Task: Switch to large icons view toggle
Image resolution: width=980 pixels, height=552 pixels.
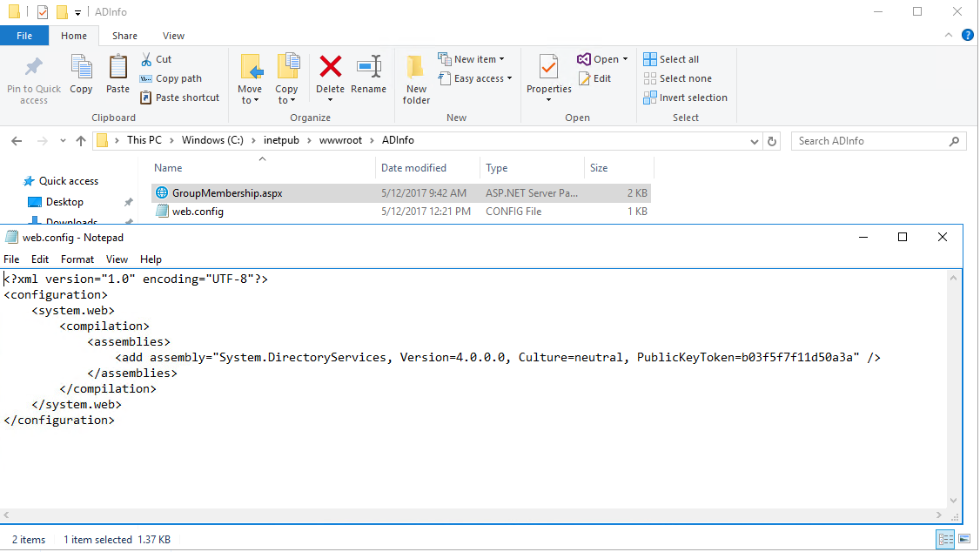Action: [963, 540]
